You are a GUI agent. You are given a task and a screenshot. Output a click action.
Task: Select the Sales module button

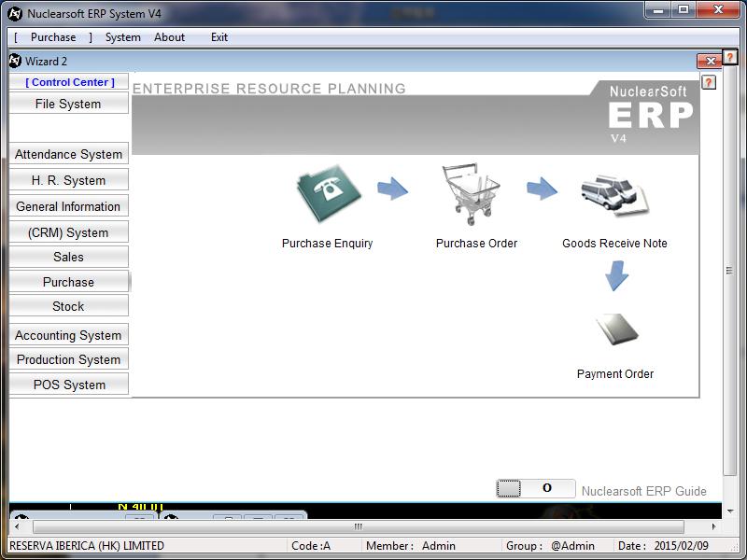pyautogui.click(x=68, y=258)
